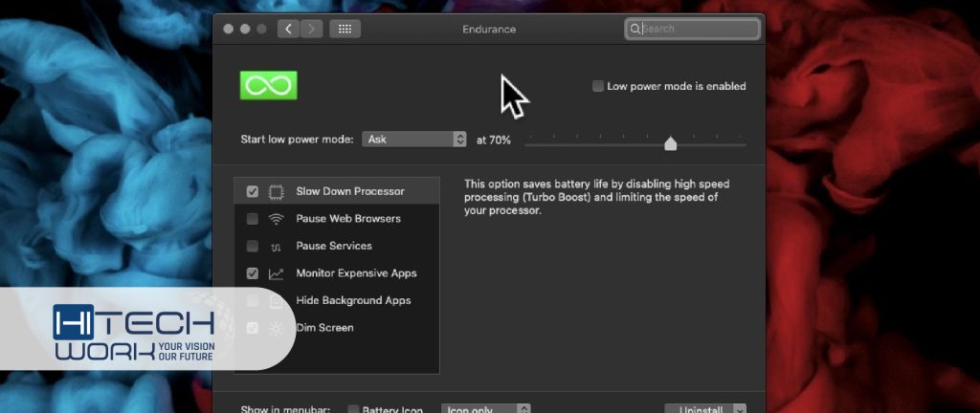
Task: Uncheck the Slow Down Processor checkbox
Action: (253, 191)
